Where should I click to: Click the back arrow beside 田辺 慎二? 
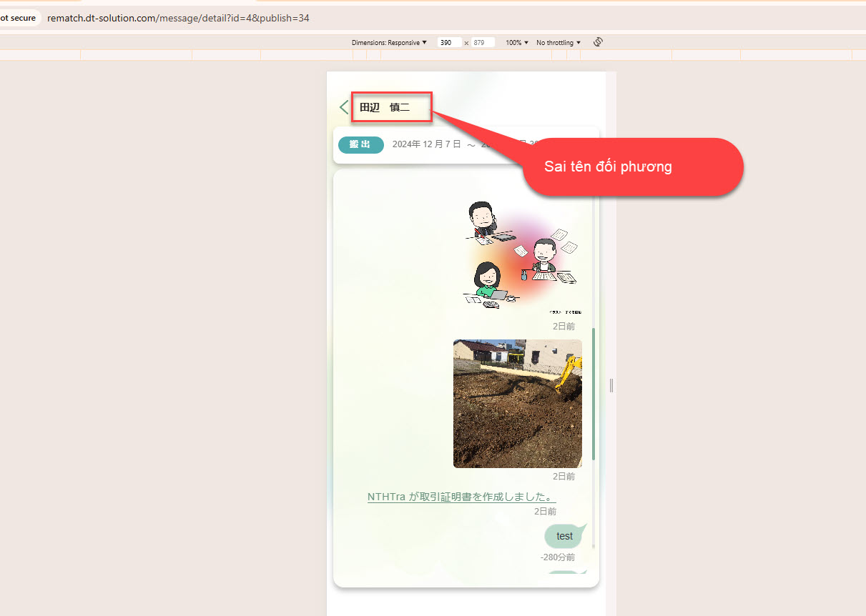(x=344, y=107)
